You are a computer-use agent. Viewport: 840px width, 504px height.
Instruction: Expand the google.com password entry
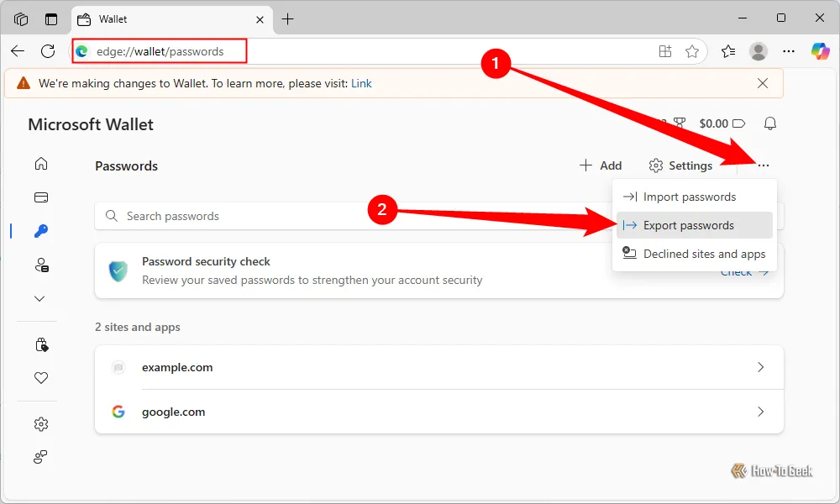438,412
